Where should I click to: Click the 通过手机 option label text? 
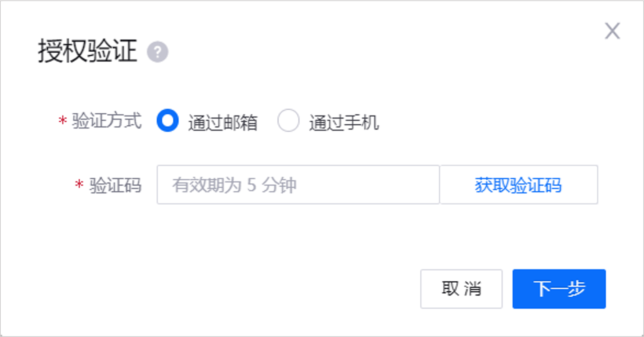[x=344, y=122]
